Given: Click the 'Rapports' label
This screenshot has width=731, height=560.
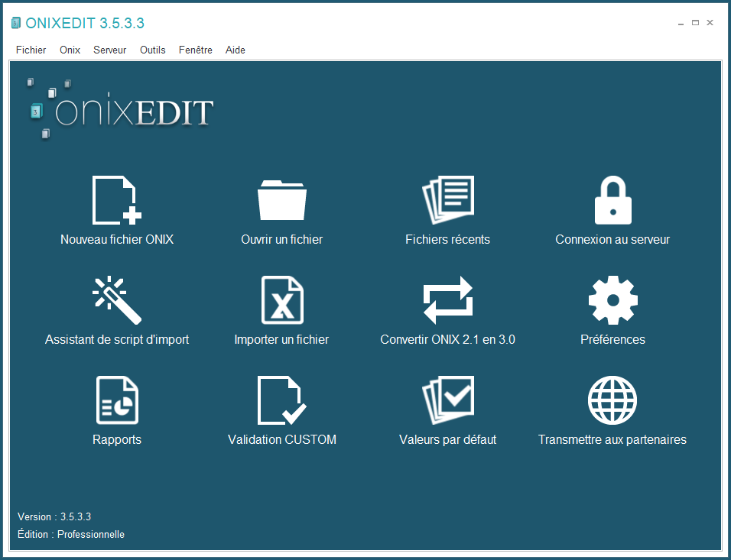Looking at the screenshot, I should (x=117, y=440).
